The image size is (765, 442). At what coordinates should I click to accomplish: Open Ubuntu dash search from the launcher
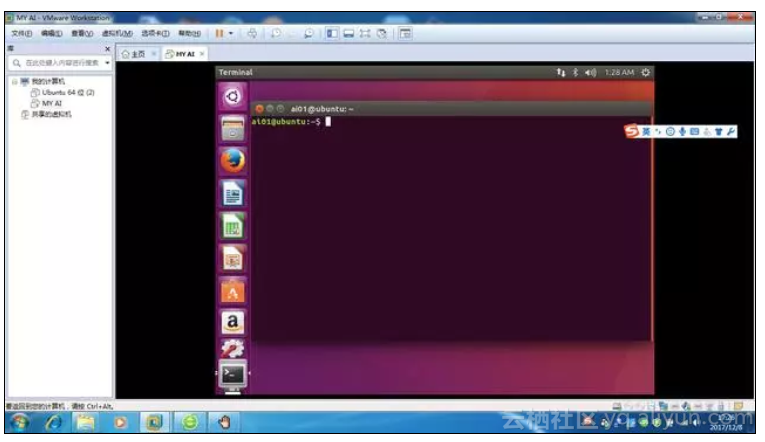click(233, 97)
